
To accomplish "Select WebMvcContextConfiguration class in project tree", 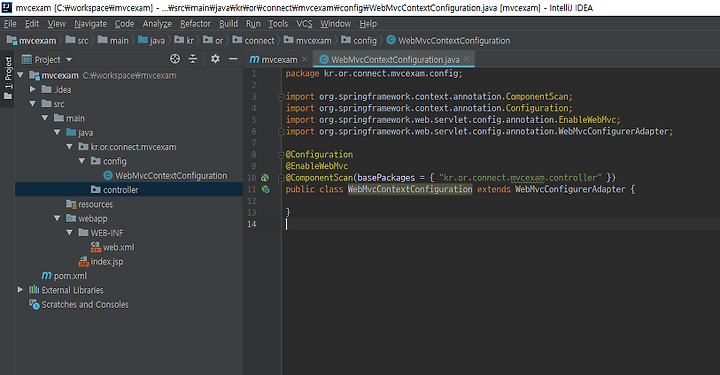I will [x=165, y=175].
